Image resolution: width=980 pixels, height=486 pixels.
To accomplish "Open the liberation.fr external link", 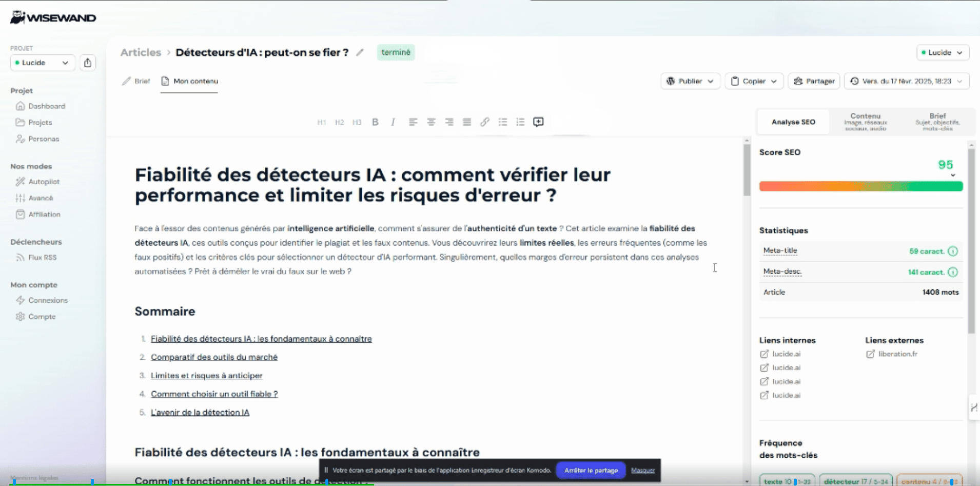I will coord(897,354).
